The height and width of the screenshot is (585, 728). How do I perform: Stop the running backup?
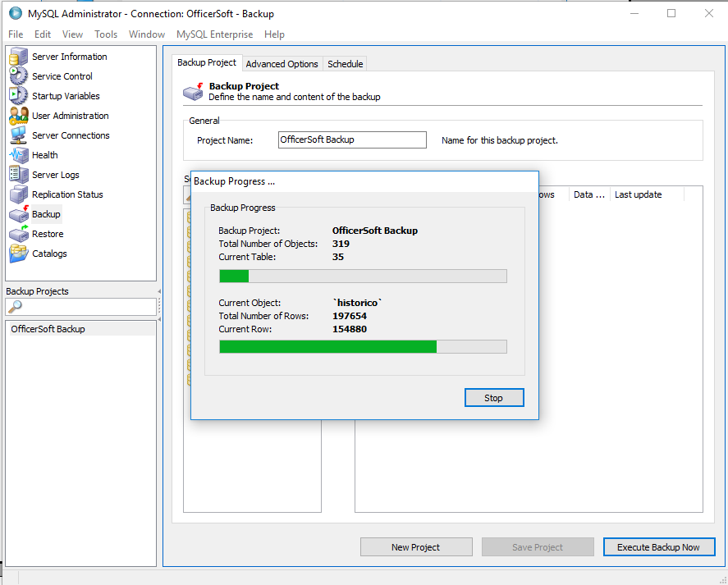point(493,398)
